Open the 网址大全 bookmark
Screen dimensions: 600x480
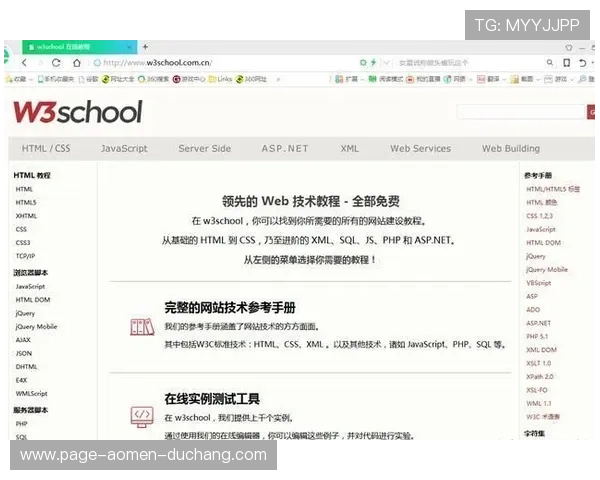118,79
